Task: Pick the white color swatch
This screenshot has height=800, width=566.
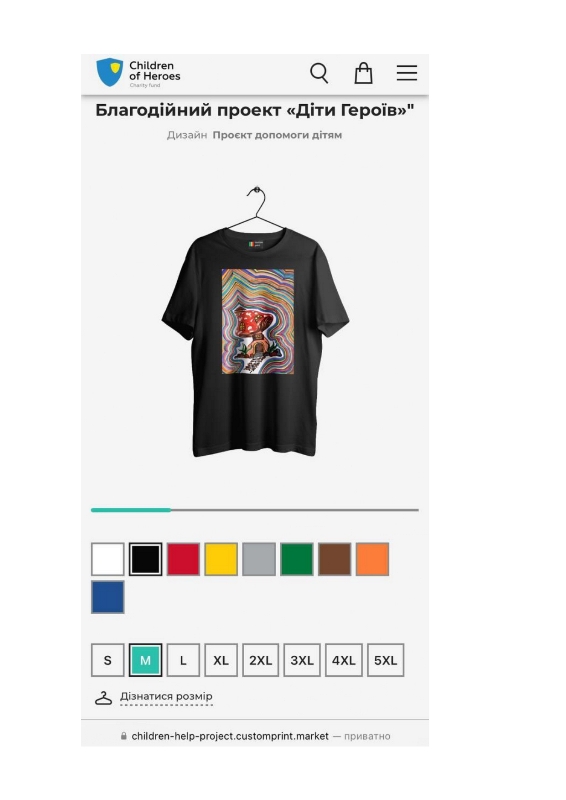Action: [x=108, y=559]
